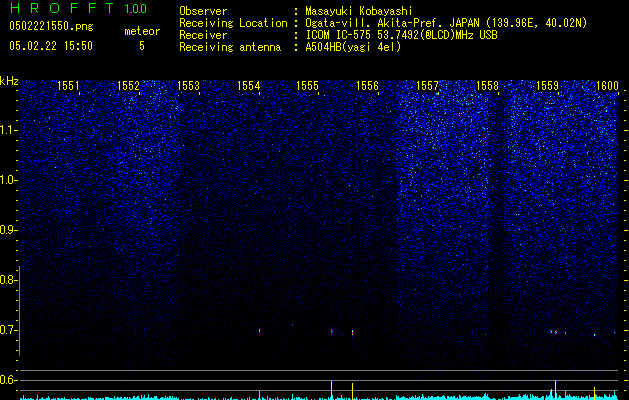Click the 'Receiving antenna' field label
This screenshot has height=400, width=629.
click(230, 47)
